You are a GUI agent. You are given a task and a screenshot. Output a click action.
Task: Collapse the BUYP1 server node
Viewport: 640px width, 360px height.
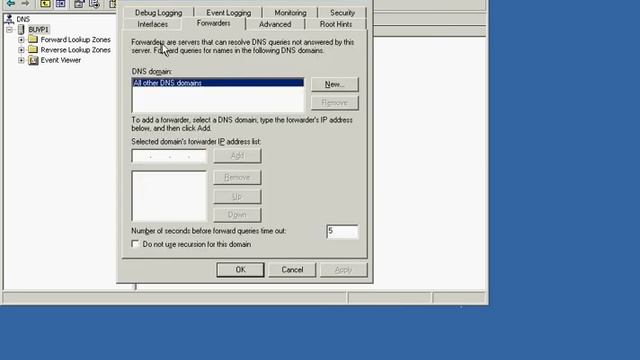(x=9, y=30)
